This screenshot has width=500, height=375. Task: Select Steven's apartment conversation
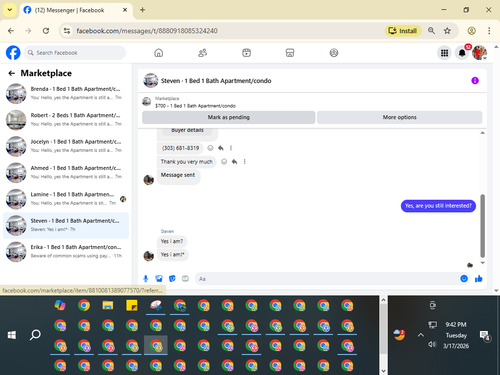point(66,225)
